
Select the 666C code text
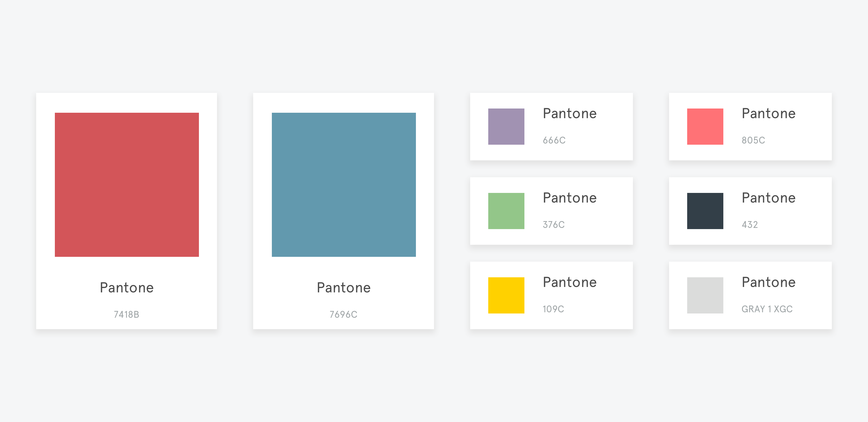[x=554, y=140]
